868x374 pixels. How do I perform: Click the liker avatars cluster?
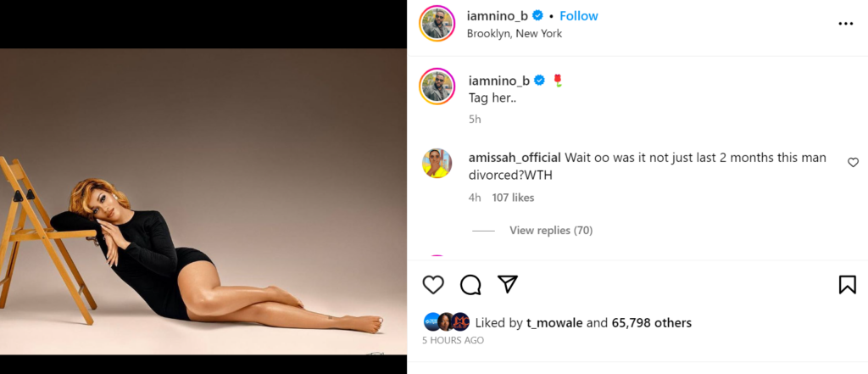pos(446,322)
